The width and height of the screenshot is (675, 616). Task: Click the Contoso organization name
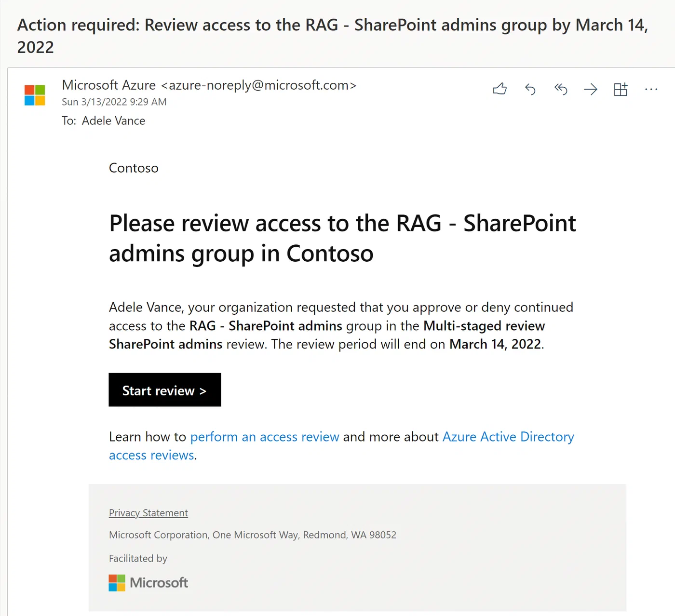tap(134, 168)
